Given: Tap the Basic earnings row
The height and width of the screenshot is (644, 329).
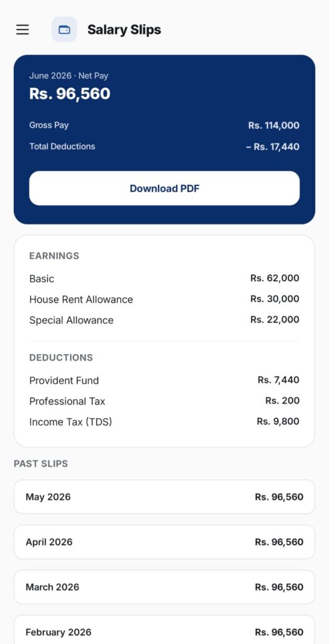Looking at the screenshot, I should [x=164, y=279].
